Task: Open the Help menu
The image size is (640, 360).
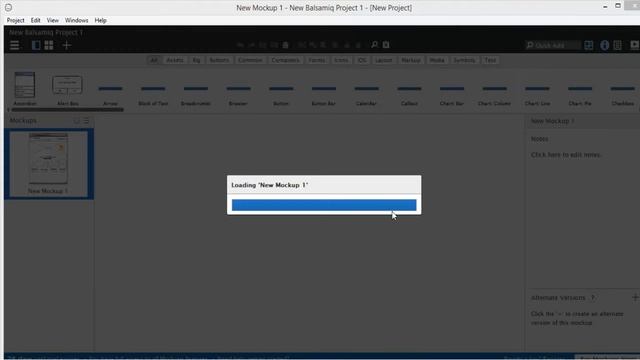Action: pos(100,20)
